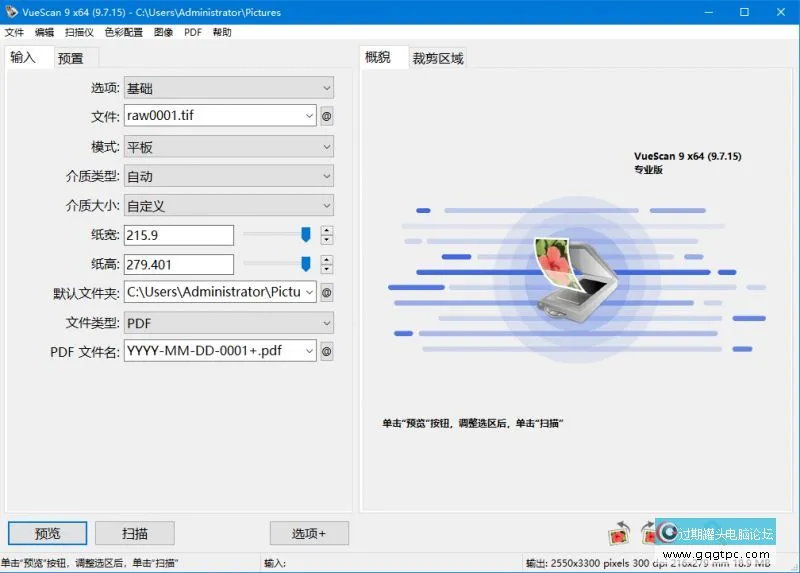Click the @ button beside raw0001.tif file field
Screen dimensions: 800x573
point(327,116)
